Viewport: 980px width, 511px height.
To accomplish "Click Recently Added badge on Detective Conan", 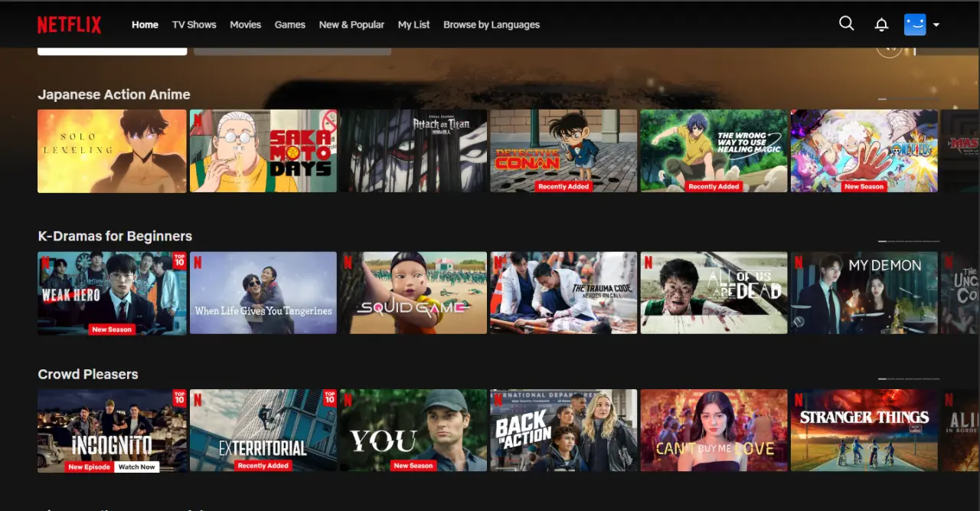I will tap(563, 187).
